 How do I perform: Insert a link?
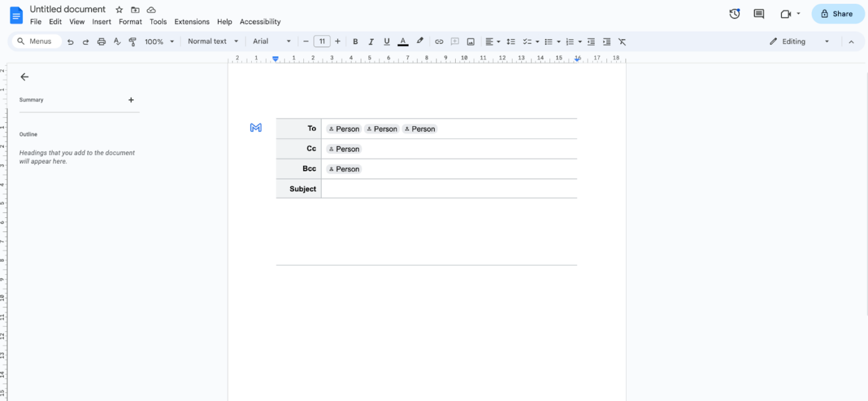pyautogui.click(x=439, y=41)
